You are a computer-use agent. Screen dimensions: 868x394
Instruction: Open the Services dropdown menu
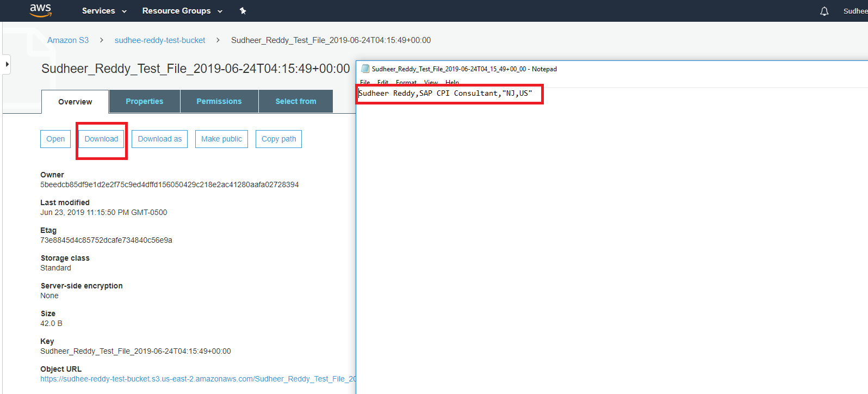coord(104,11)
